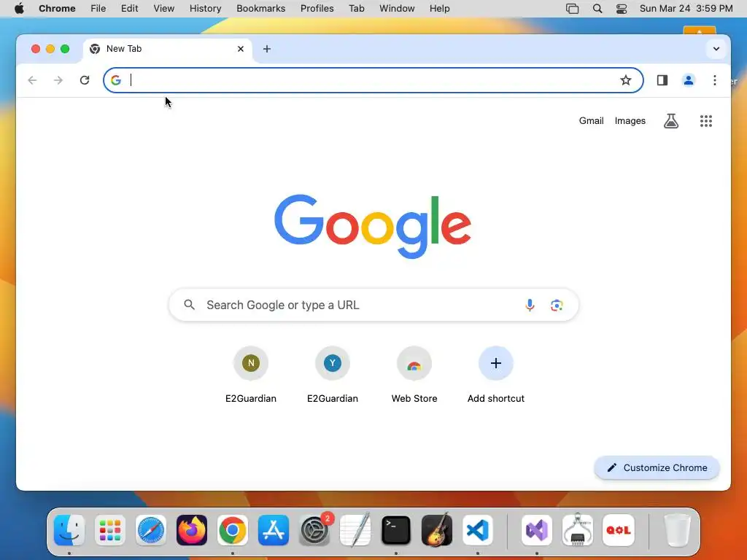The image size is (747, 560).
Task: Open Search Labs flask icon
Action: point(671,121)
